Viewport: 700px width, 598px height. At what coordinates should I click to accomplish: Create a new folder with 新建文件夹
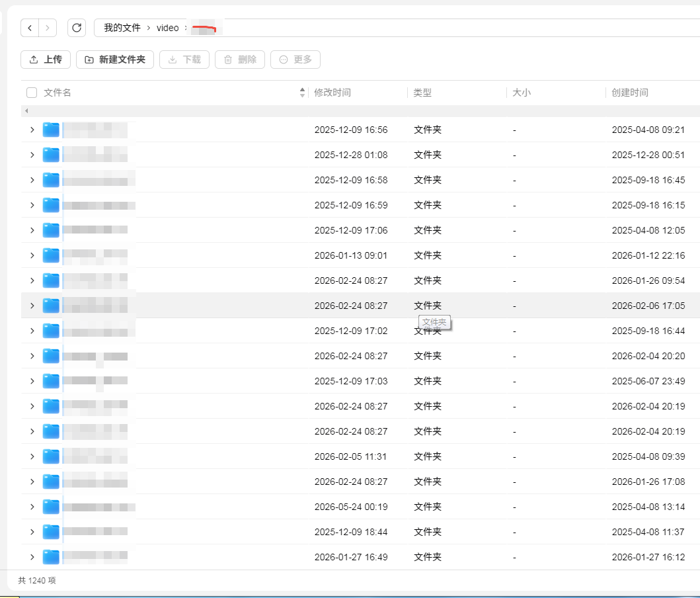(115, 60)
